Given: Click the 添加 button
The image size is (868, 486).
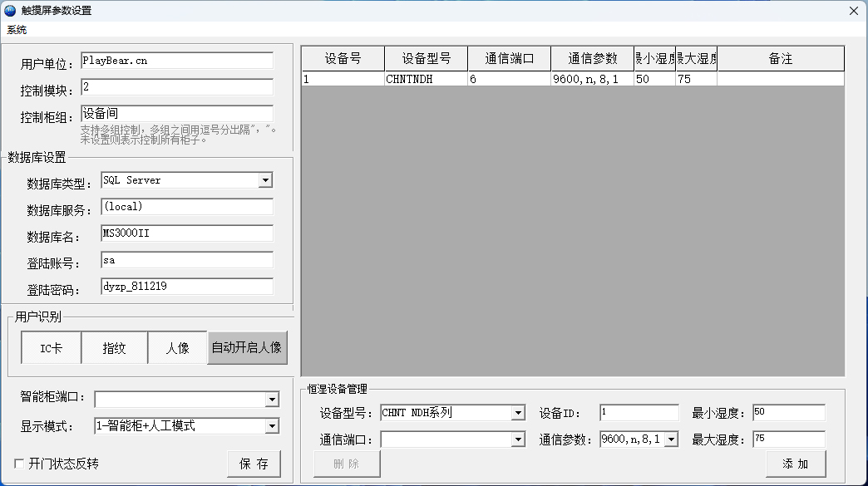Looking at the screenshot, I should point(796,464).
